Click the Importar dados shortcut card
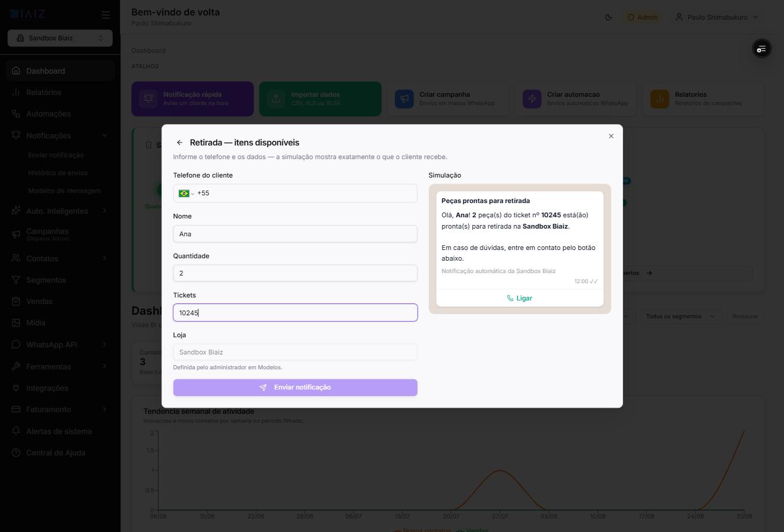This screenshot has width=784, height=532. (320, 99)
